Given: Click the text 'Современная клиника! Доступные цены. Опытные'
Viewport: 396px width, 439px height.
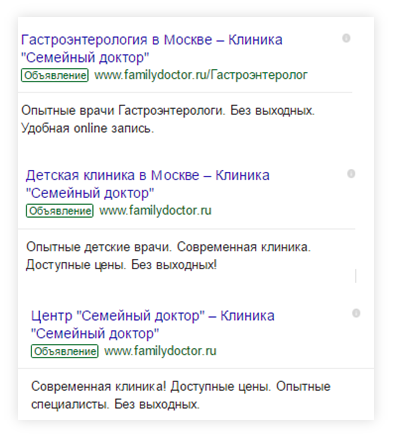Looking at the screenshot, I should [181, 387].
